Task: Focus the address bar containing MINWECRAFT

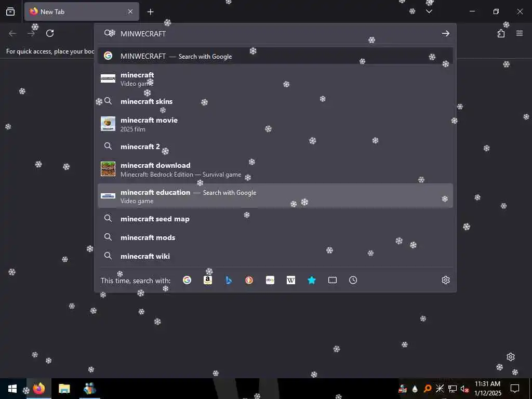Action: click(275, 33)
